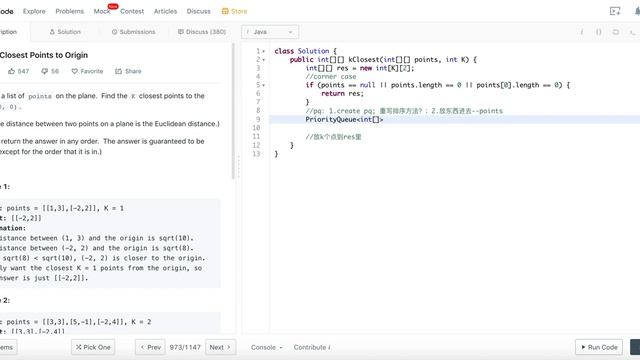Open the Explore menu

pos(34,11)
